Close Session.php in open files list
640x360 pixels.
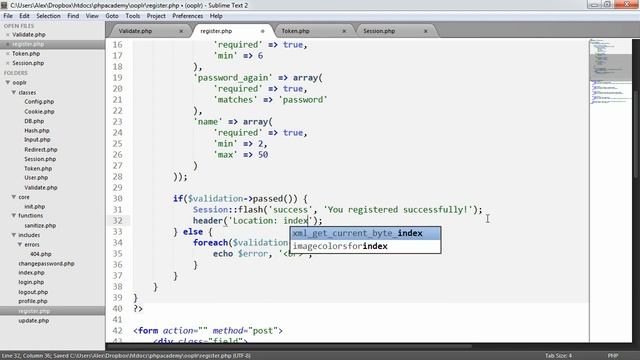coord(7,63)
